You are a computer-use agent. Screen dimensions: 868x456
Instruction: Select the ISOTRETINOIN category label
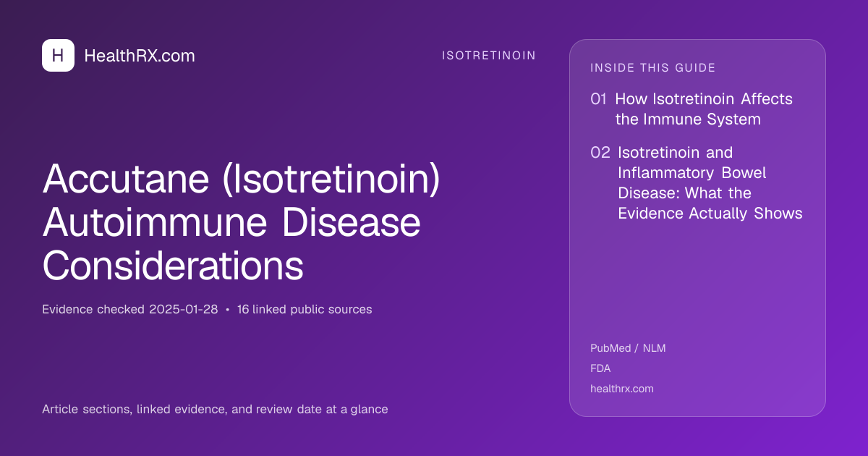click(x=489, y=56)
